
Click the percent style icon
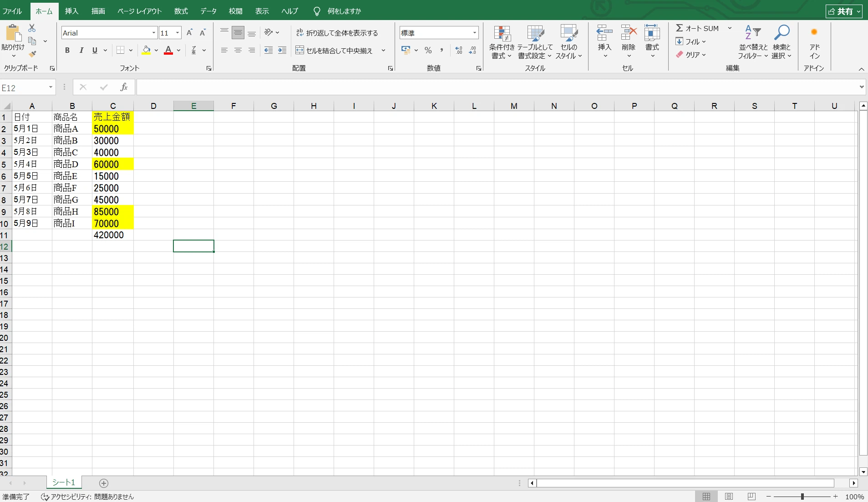pyautogui.click(x=428, y=50)
